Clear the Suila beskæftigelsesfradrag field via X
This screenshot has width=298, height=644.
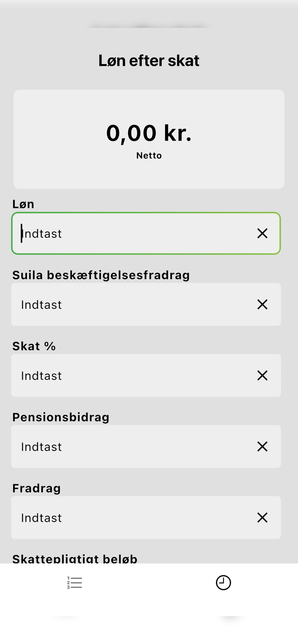[262, 304]
